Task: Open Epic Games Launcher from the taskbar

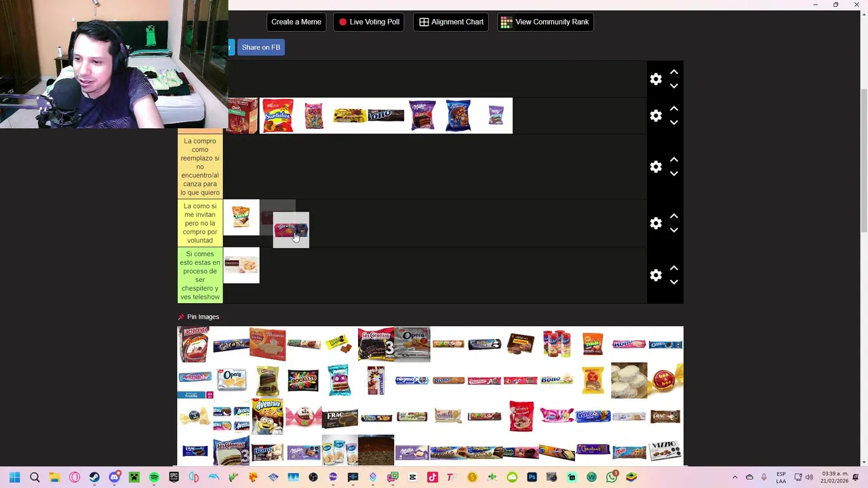Action: pos(174,478)
